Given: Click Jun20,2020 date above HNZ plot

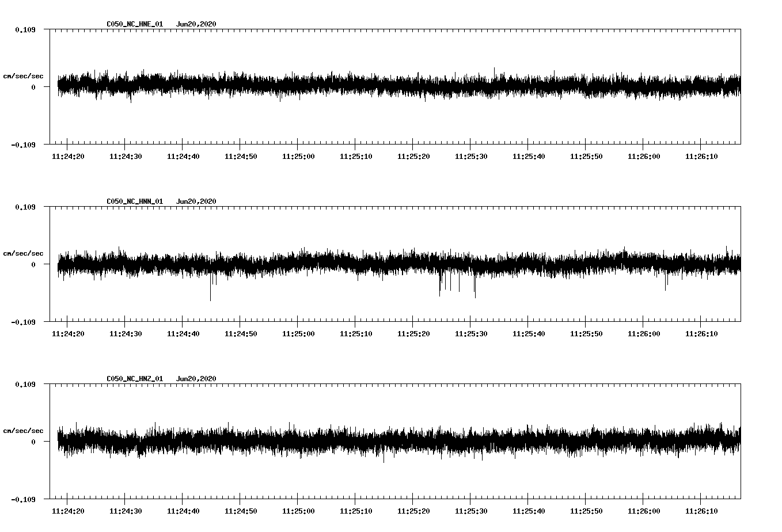Looking at the screenshot, I should 196,379.
